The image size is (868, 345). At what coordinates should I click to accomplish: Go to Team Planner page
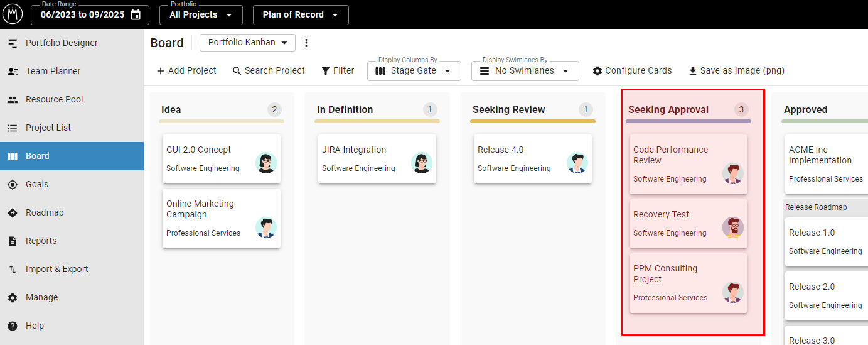pos(72,72)
